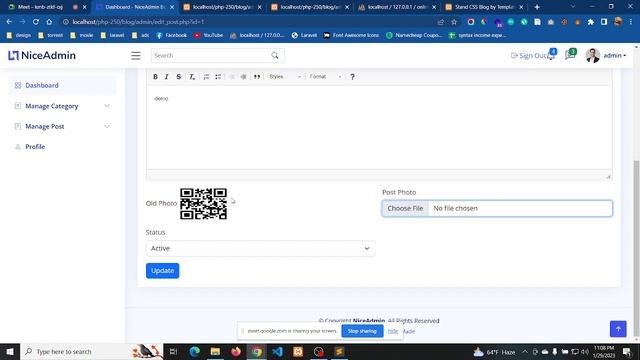Switch to the localhost / 127.0.0.1 tab

(396, 7)
